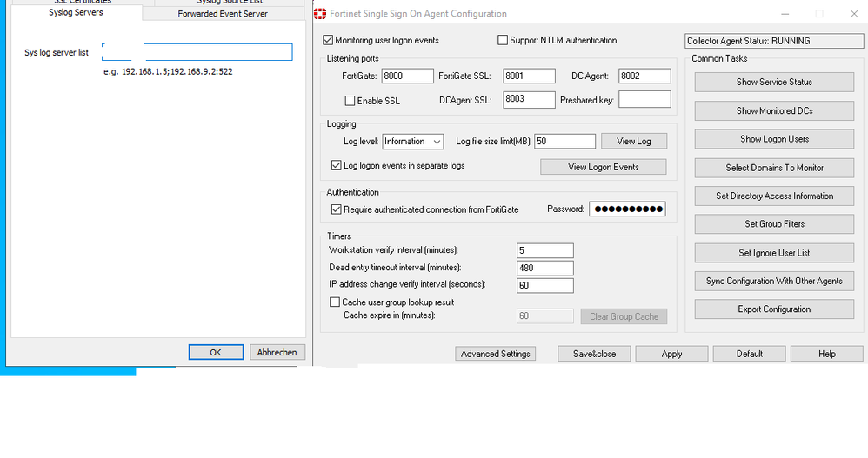Screen dimensions: 868x458
Task: Click the Fortinet logo icon in title bar
Action: [x=320, y=14]
